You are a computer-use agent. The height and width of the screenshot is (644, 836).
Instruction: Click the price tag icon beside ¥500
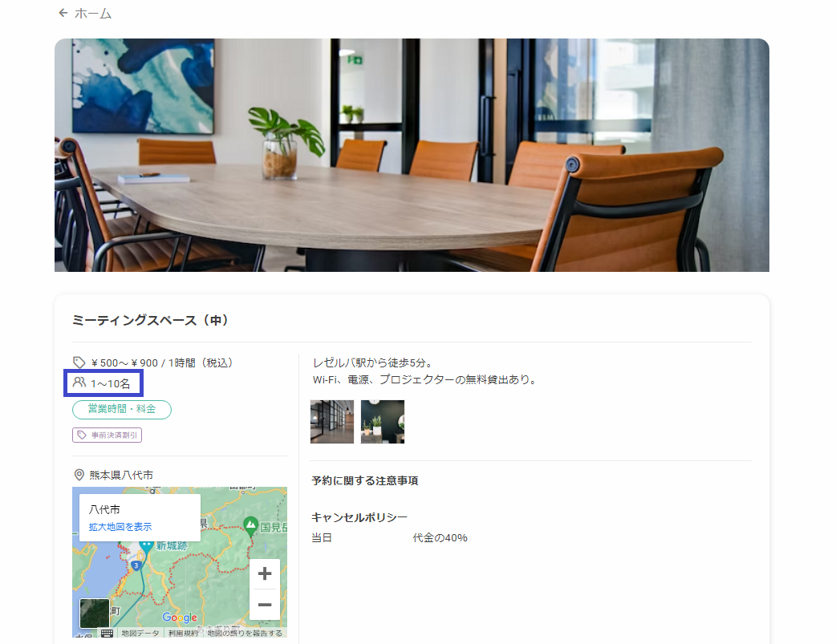[x=79, y=363]
